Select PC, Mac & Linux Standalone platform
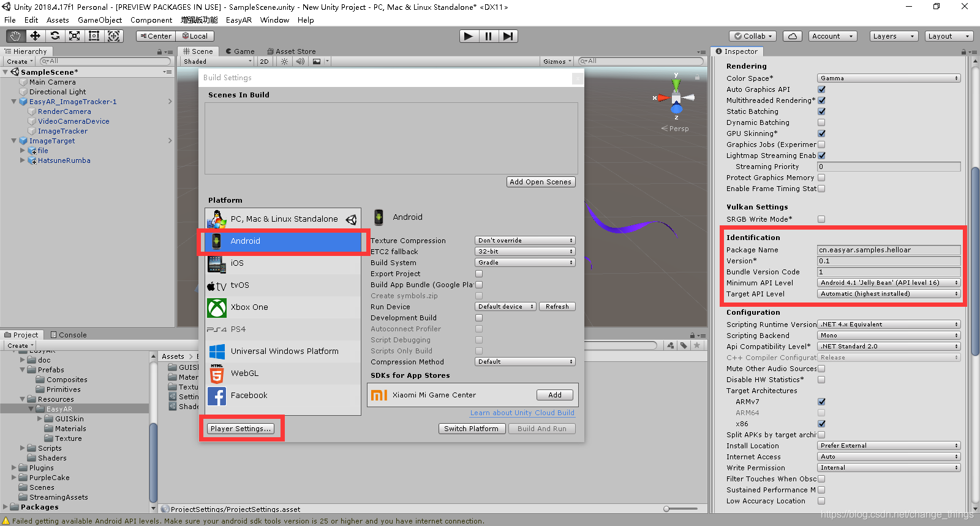 point(283,219)
